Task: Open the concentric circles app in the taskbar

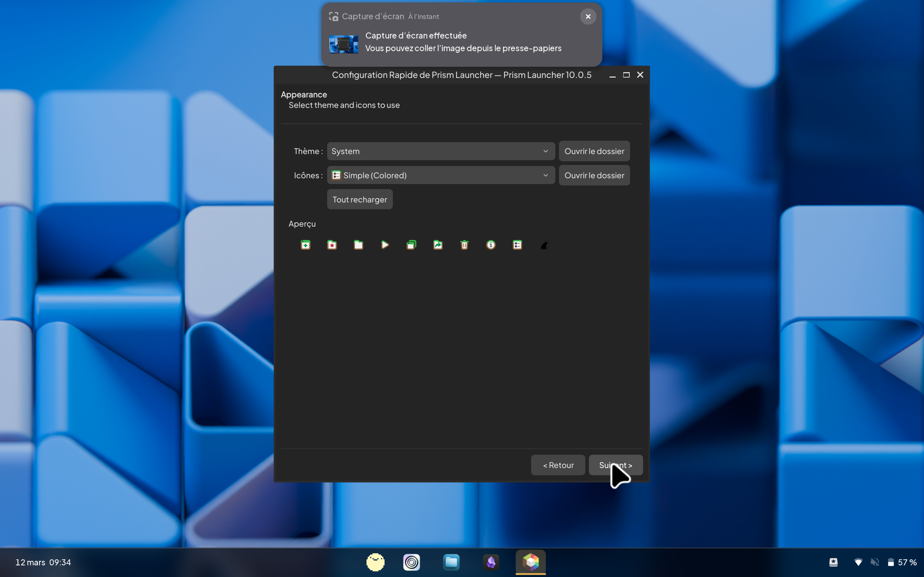Action: point(412,562)
